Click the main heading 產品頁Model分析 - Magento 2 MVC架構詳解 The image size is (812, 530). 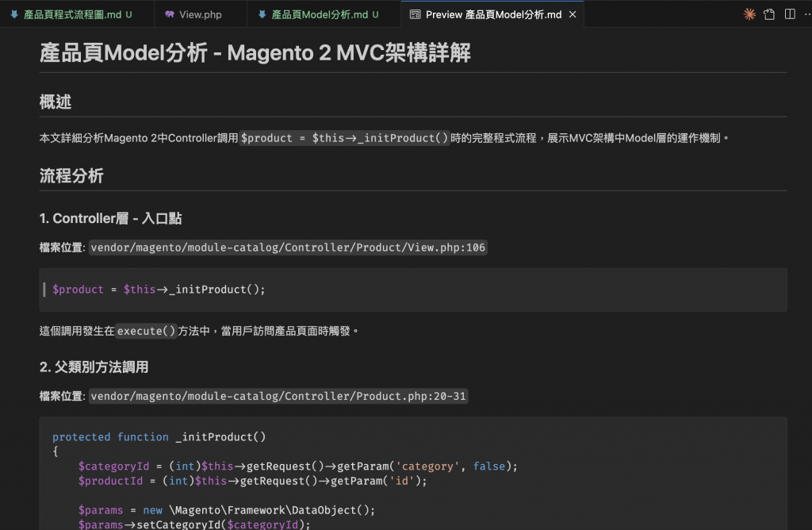pyautogui.click(x=255, y=53)
